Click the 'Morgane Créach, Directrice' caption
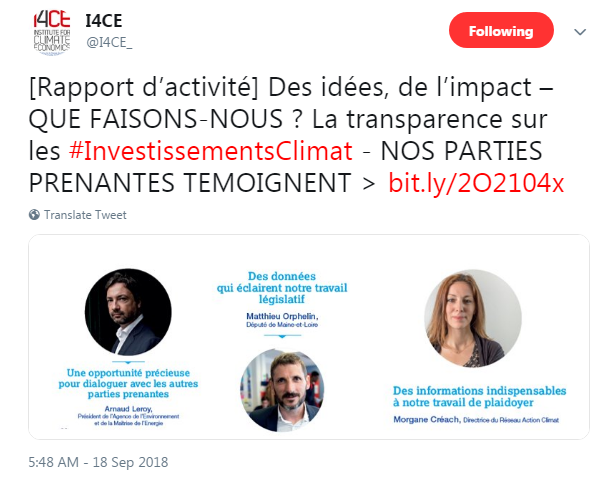 click(476, 422)
